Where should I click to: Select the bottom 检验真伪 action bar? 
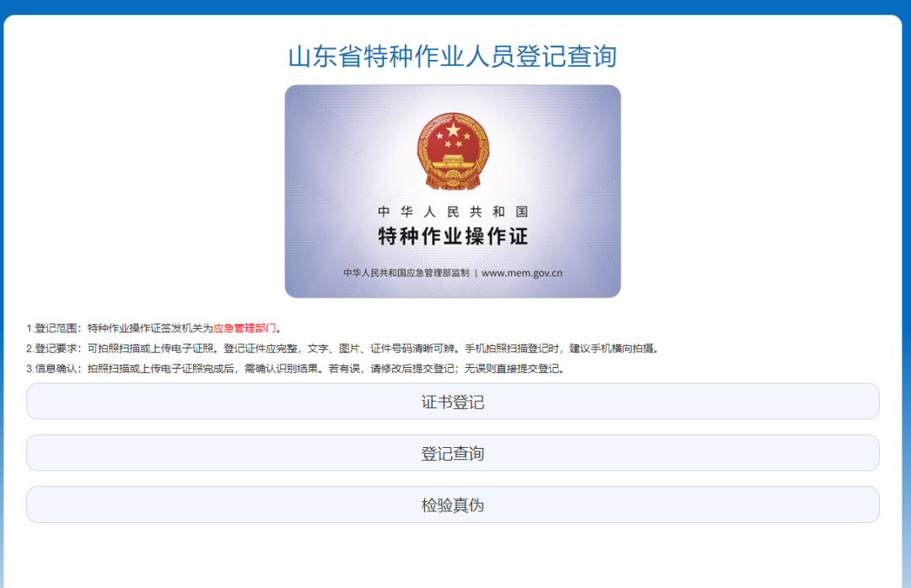click(x=454, y=504)
